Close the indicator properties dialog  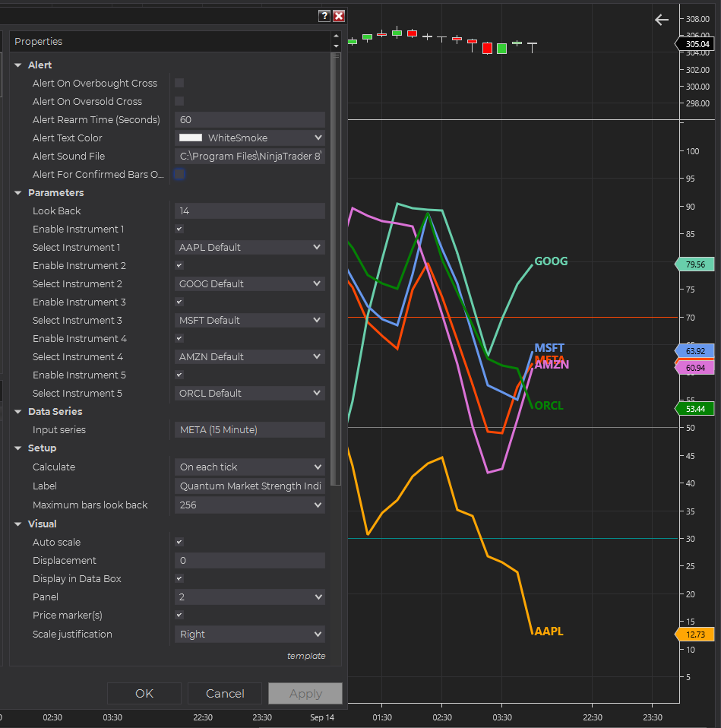(x=339, y=16)
